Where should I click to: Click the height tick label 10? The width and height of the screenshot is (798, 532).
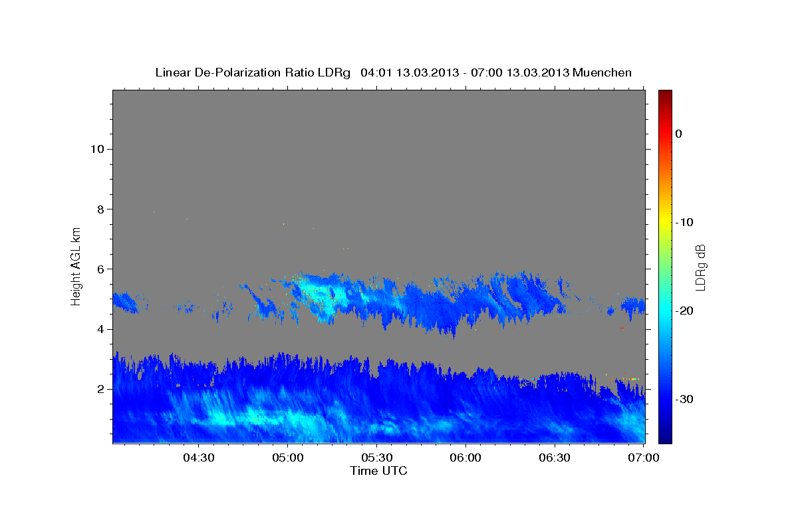click(x=96, y=149)
